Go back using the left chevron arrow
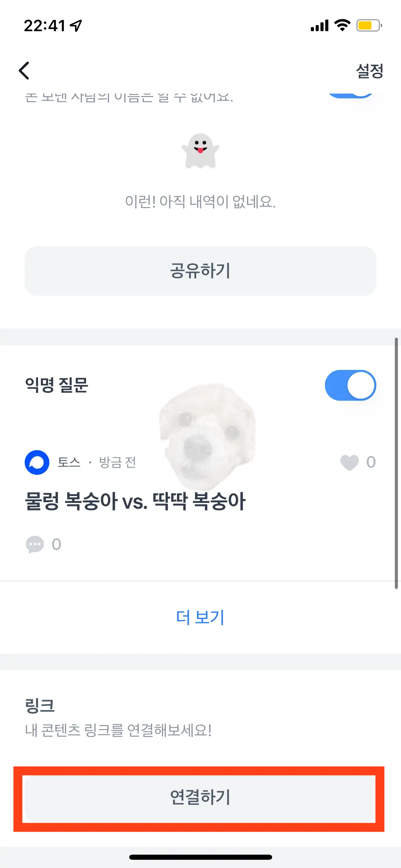Screen dimensions: 401x868 tap(24, 70)
